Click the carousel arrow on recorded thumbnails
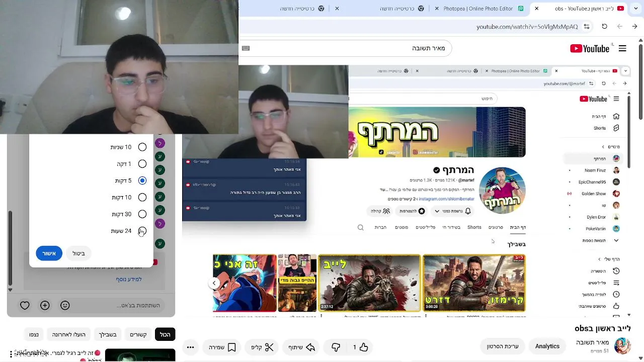This screenshot has width=644, height=362. 214,283
